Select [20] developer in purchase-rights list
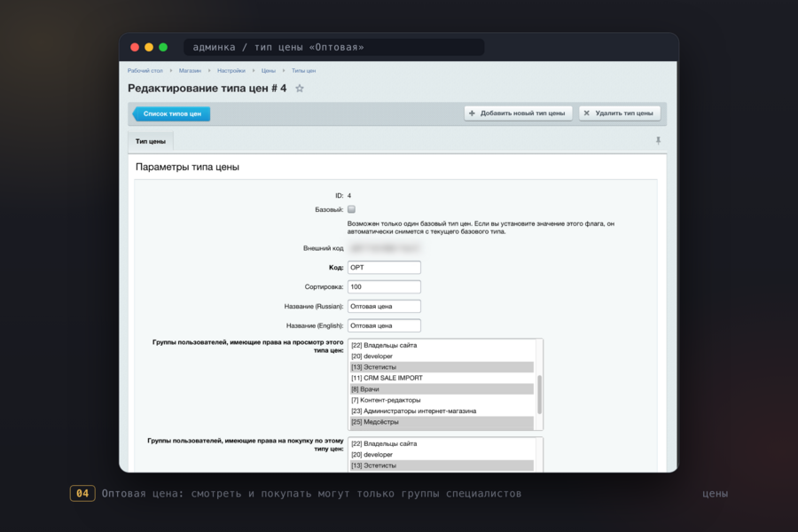This screenshot has width=798, height=532. (442, 455)
